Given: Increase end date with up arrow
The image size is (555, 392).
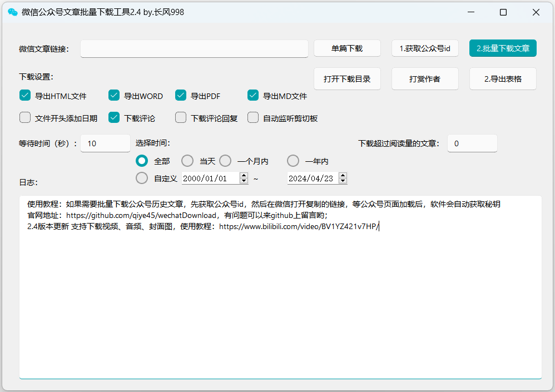Looking at the screenshot, I should click(x=343, y=176).
